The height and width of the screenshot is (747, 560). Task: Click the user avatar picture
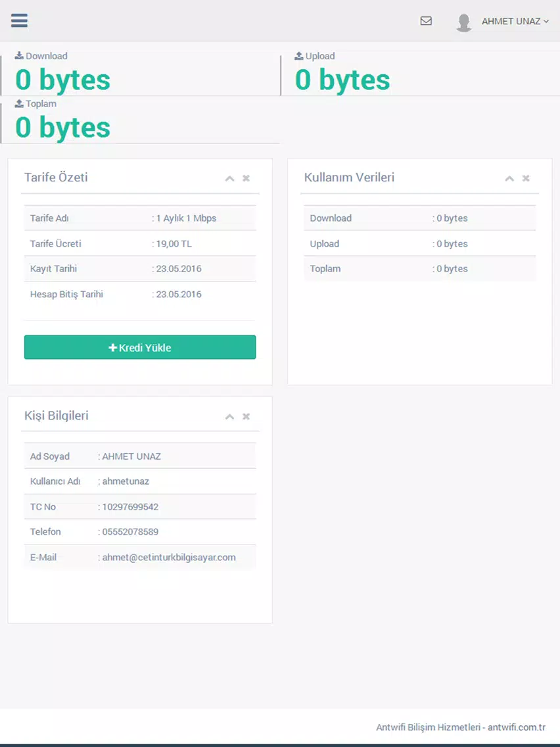click(x=464, y=22)
